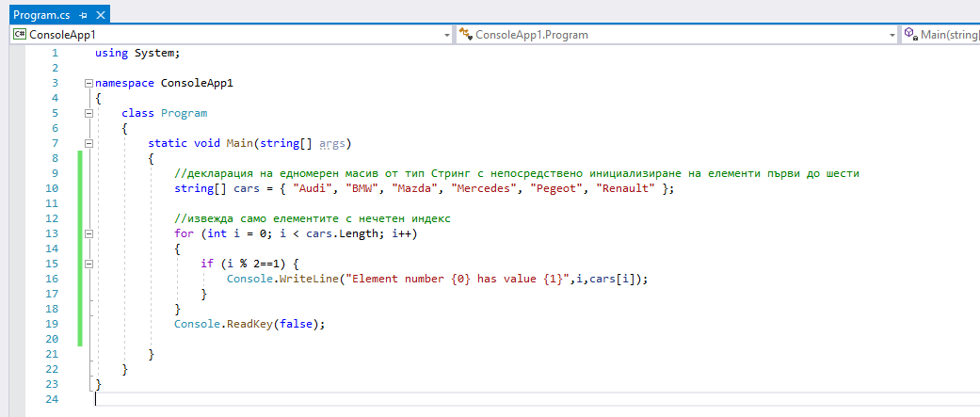The image size is (980, 417).
Task: Click the 'static' keyword on line 7
Action: pyautogui.click(x=168, y=143)
